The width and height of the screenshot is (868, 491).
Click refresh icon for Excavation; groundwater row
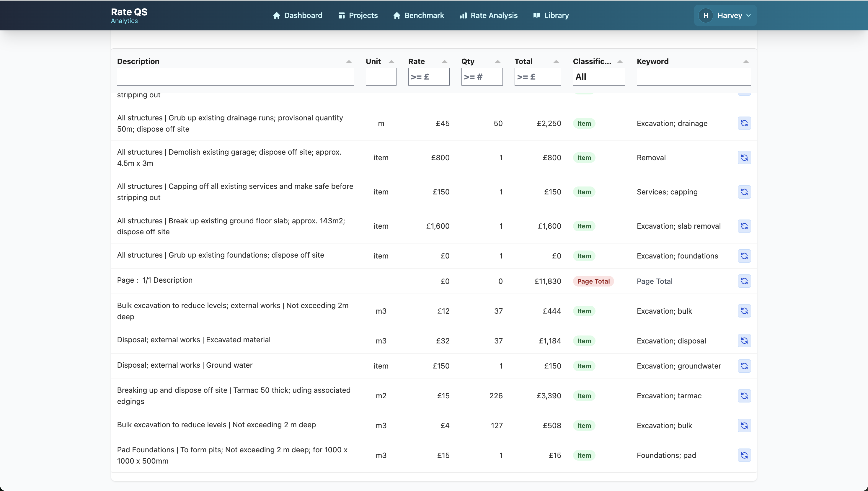click(744, 366)
